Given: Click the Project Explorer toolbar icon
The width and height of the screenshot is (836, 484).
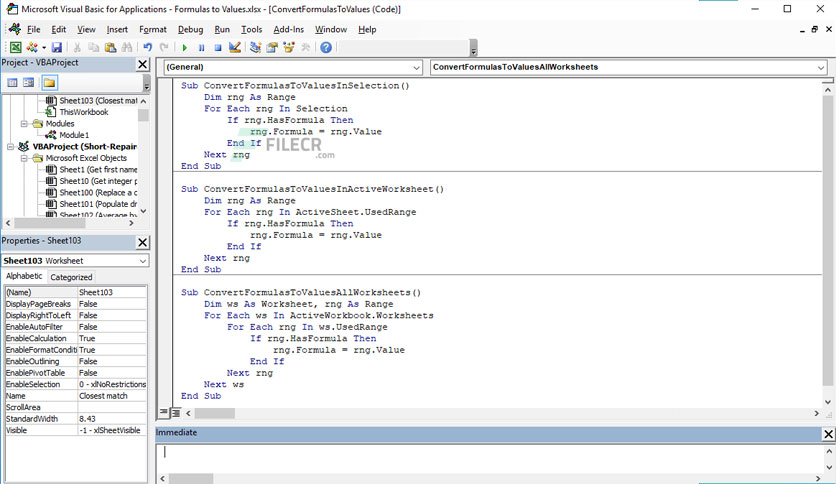Looking at the screenshot, I should 255,47.
